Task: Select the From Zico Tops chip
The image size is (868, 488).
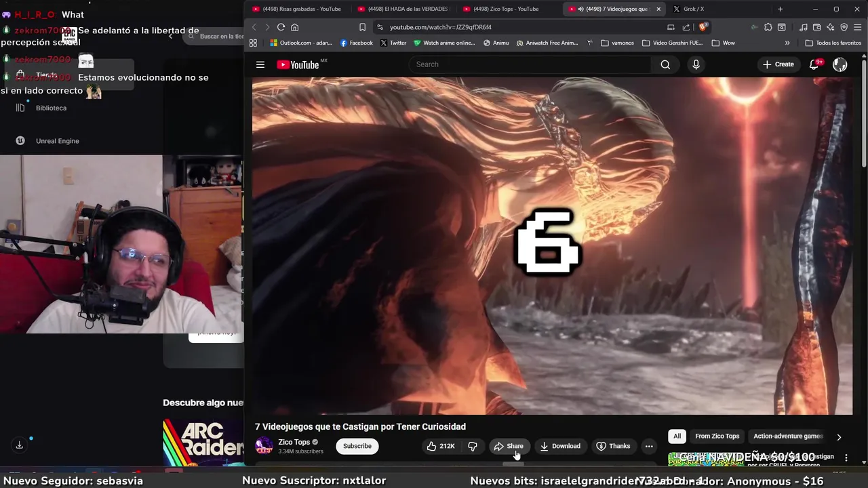Action: [x=717, y=436]
